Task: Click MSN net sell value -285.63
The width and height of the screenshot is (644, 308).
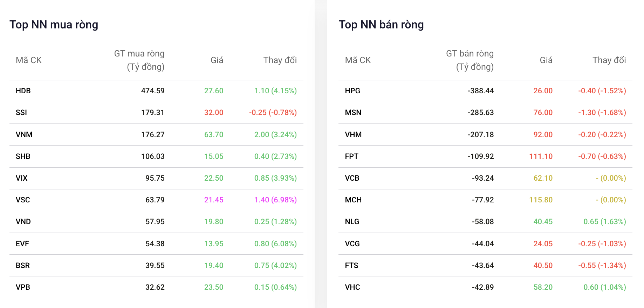Action: [481, 113]
